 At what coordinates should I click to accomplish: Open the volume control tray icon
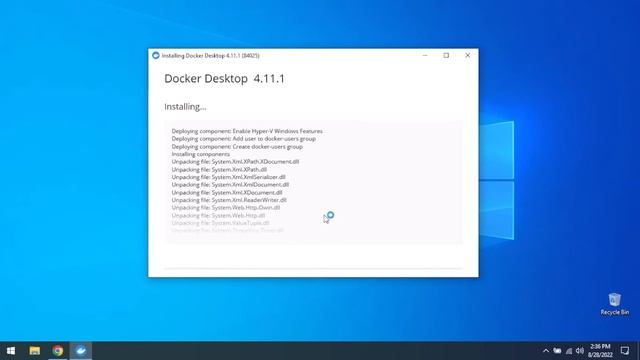click(580, 351)
